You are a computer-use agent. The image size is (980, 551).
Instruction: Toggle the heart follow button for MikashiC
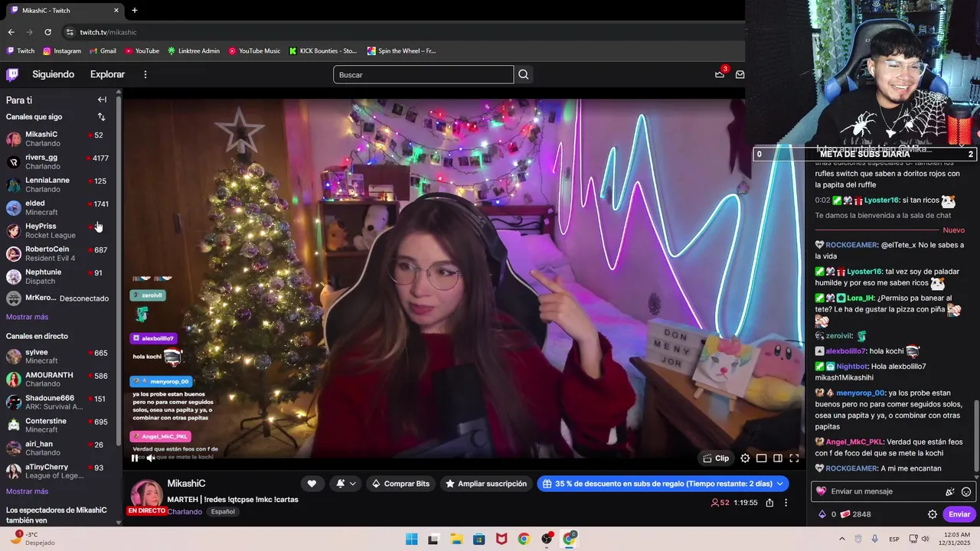[312, 484]
